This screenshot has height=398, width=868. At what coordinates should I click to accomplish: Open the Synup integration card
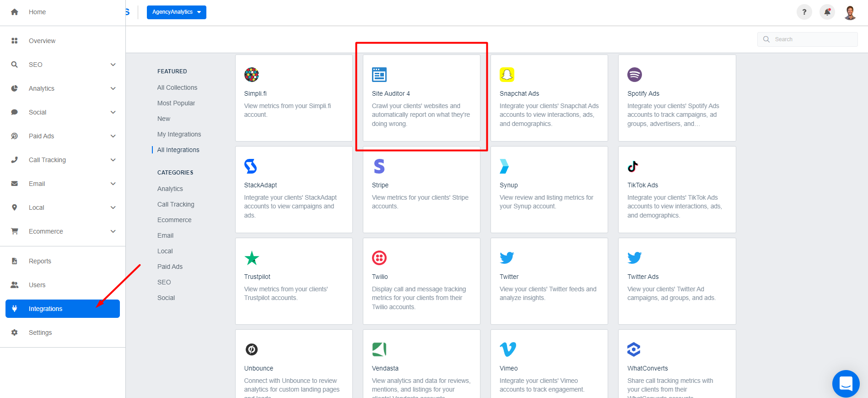pos(549,190)
